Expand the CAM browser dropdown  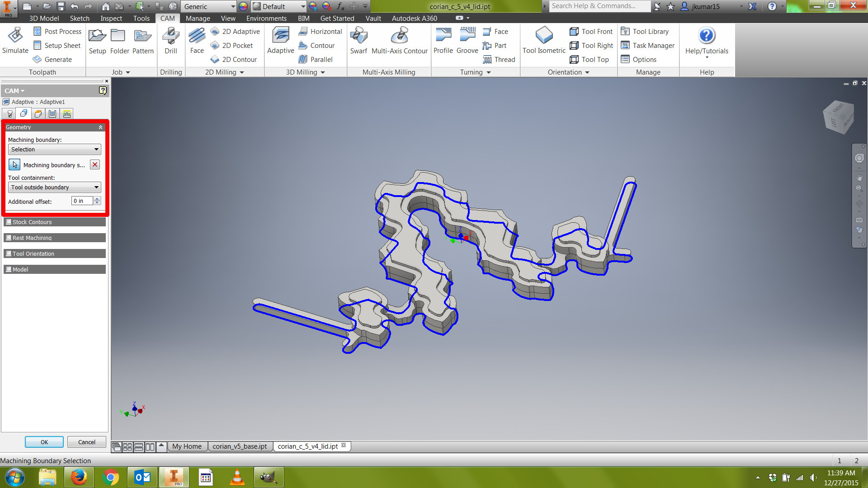(14, 91)
